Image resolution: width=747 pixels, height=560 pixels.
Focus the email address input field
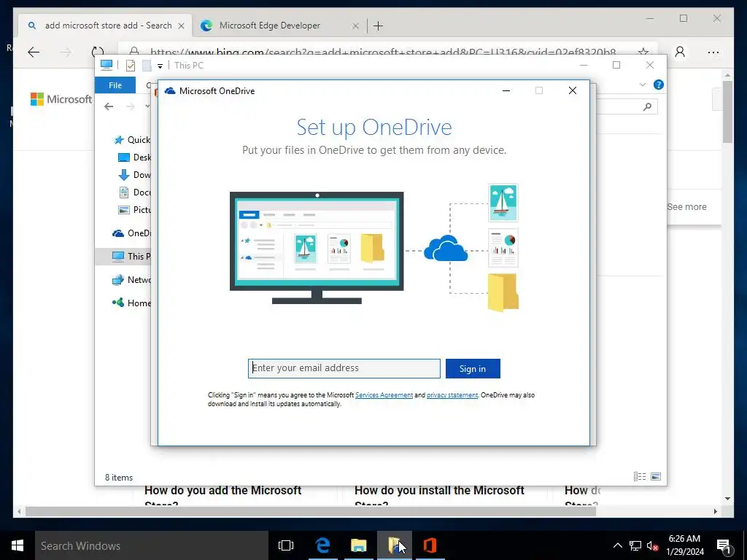(344, 368)
